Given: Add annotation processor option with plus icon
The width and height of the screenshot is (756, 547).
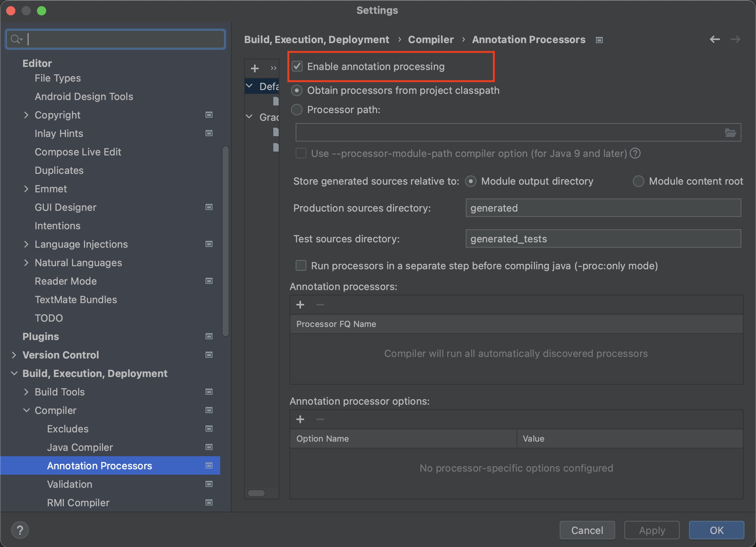Looking at the screenshot, I should pyautogui.click(x=300, y=419).
